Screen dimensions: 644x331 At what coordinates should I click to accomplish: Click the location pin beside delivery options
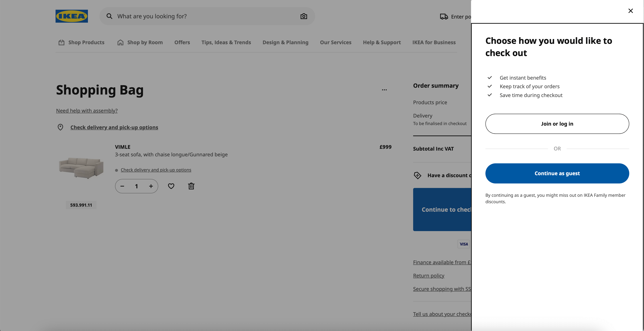click(x=61, y=127)
